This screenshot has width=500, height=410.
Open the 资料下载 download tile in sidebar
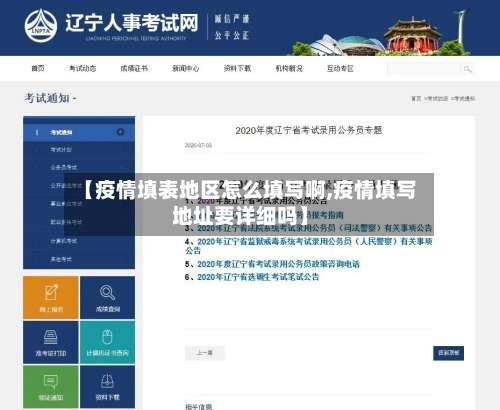point(108,387)
